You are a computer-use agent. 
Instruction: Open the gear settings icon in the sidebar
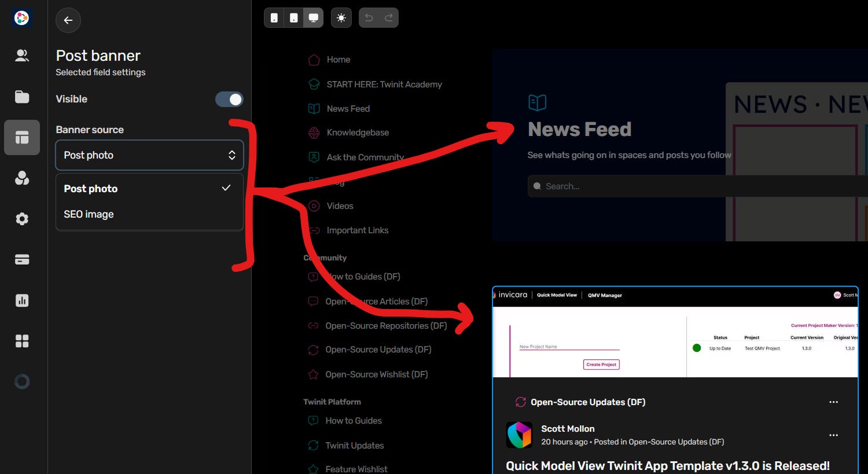point(22,219)
